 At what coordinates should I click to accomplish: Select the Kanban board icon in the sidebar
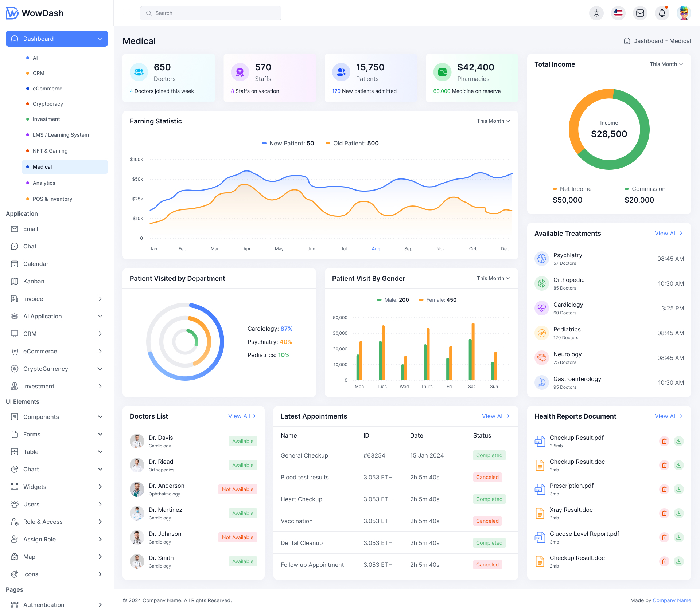(15, 281)
